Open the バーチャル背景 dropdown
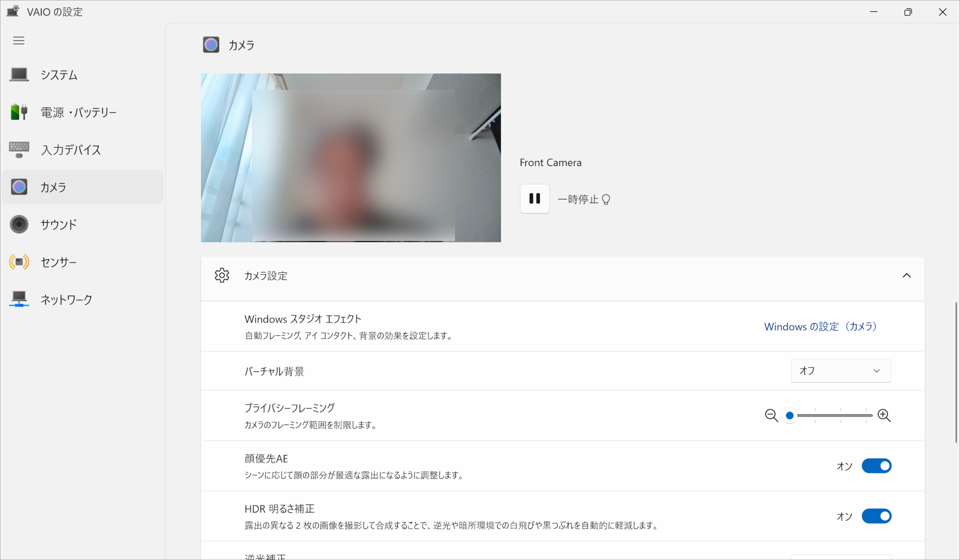 coord(840,371)
